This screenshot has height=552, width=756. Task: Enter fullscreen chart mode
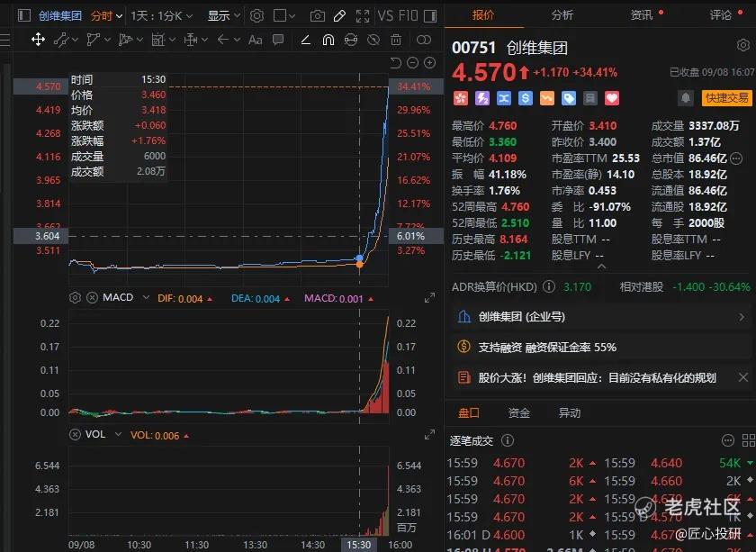pyautogui.click(x=363, y=16)
